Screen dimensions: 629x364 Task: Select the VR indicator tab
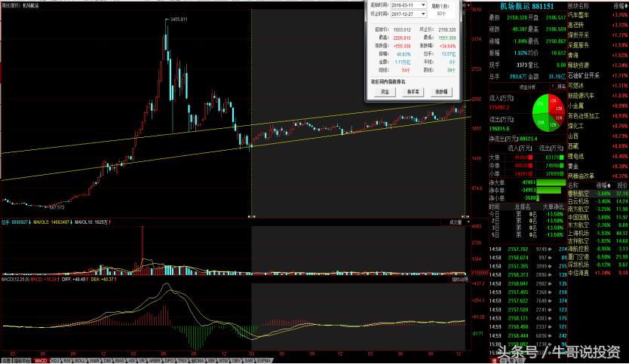142,360
